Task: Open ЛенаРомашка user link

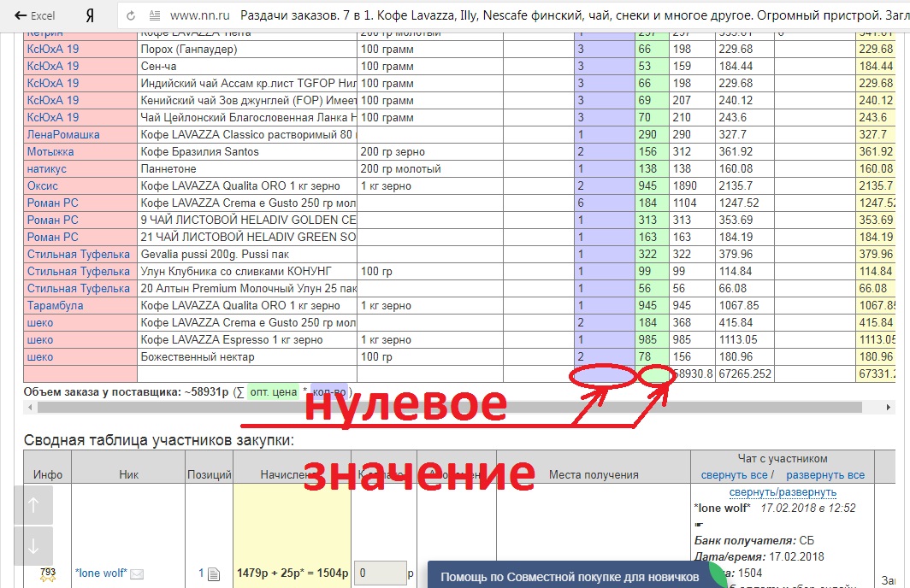Action: tap(63, 134)
